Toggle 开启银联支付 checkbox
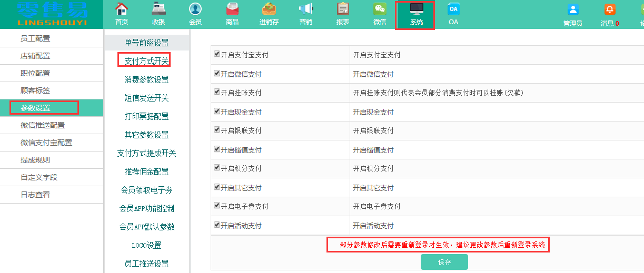This screenshot has height=273, width=644. [216, 130]
